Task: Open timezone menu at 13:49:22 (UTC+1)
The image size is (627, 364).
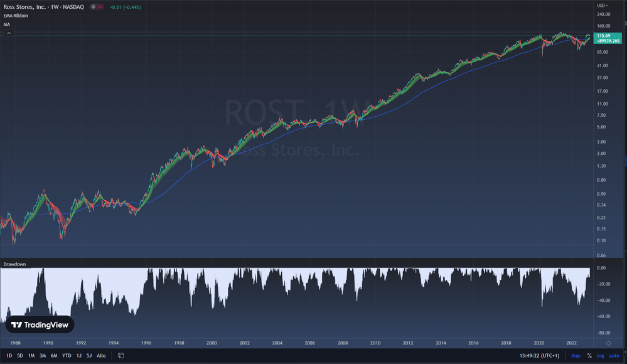Action: point(539,355)
